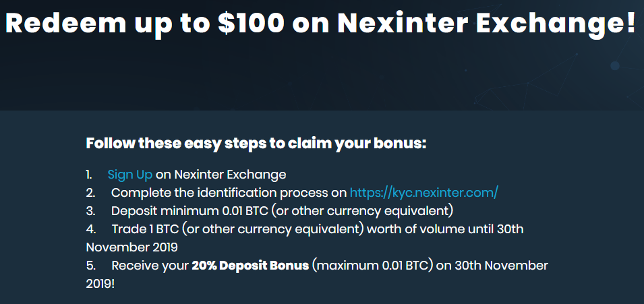
Task: Click the '20% Deposit Bonus' bold text
Action: click(x=250, y=266)
